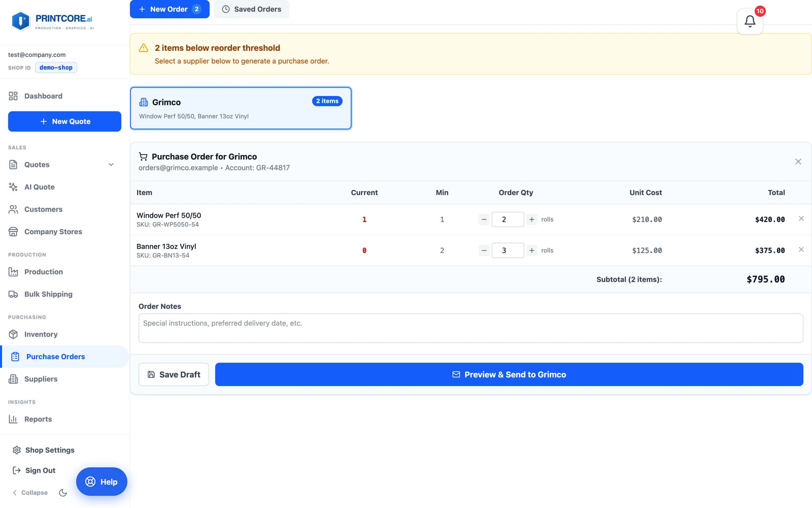The image size is (812, 508).
Task: Click the shopping cart icon beside Purchase Order
Action: (x=143, y=156)
